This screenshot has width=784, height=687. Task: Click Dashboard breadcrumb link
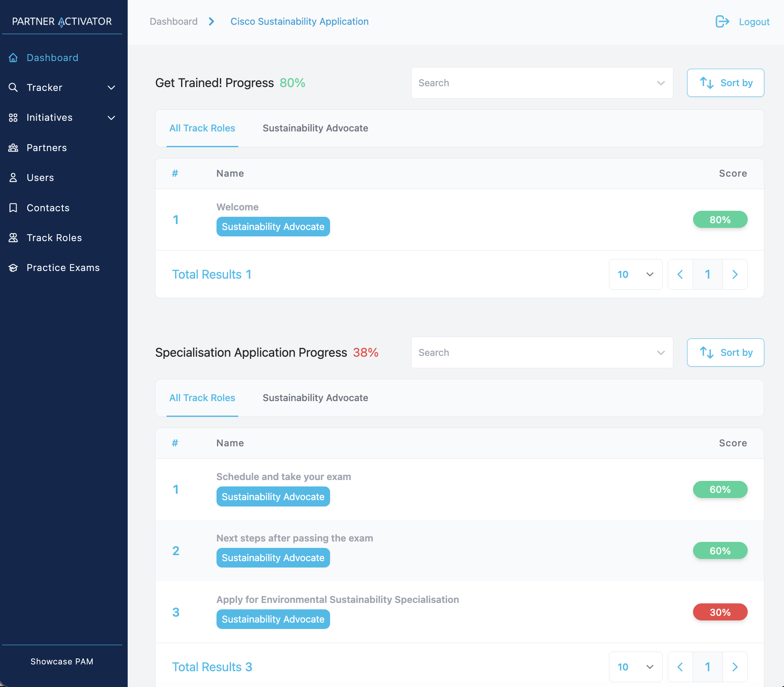click(x=173, y=21)
